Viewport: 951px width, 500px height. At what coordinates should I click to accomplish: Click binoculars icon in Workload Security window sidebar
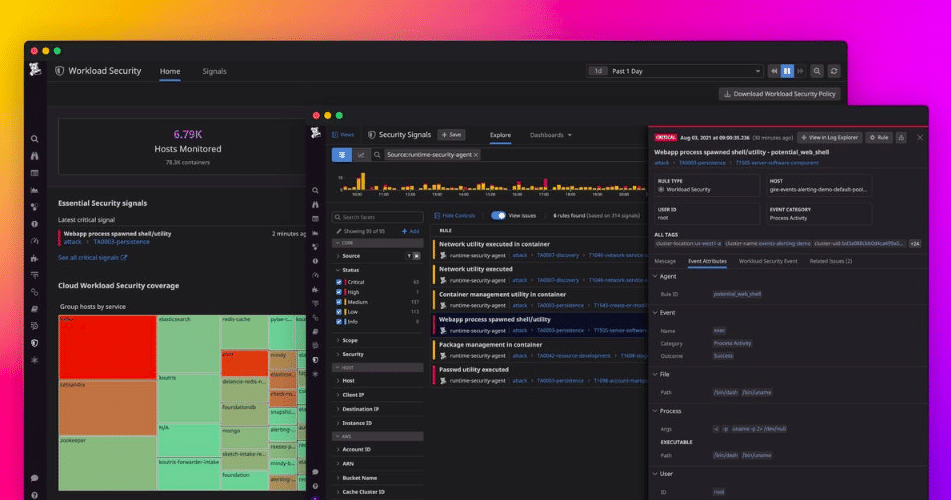35,156
